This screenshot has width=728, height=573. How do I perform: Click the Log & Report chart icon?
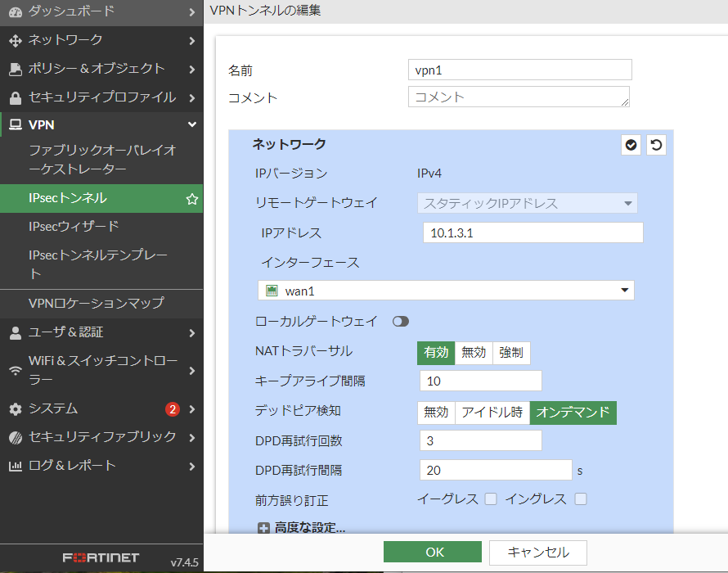[x=16, y=466]
